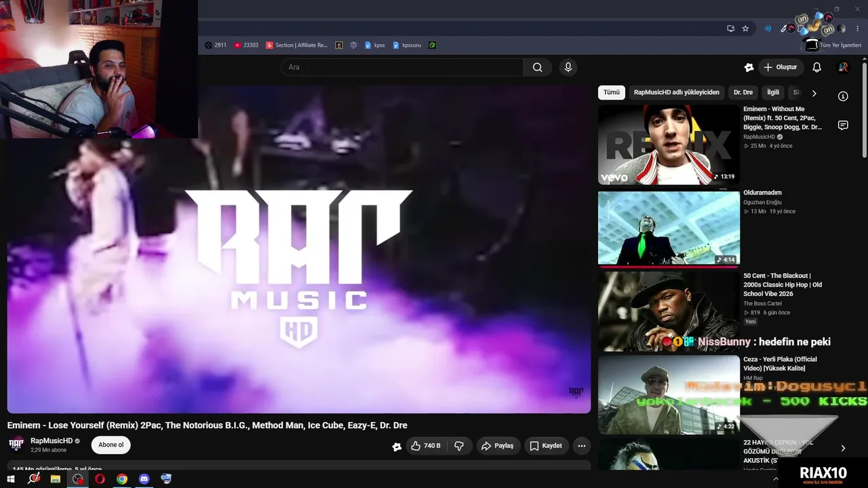Click the sparkle icon beside Oluştur

point(749,67)
